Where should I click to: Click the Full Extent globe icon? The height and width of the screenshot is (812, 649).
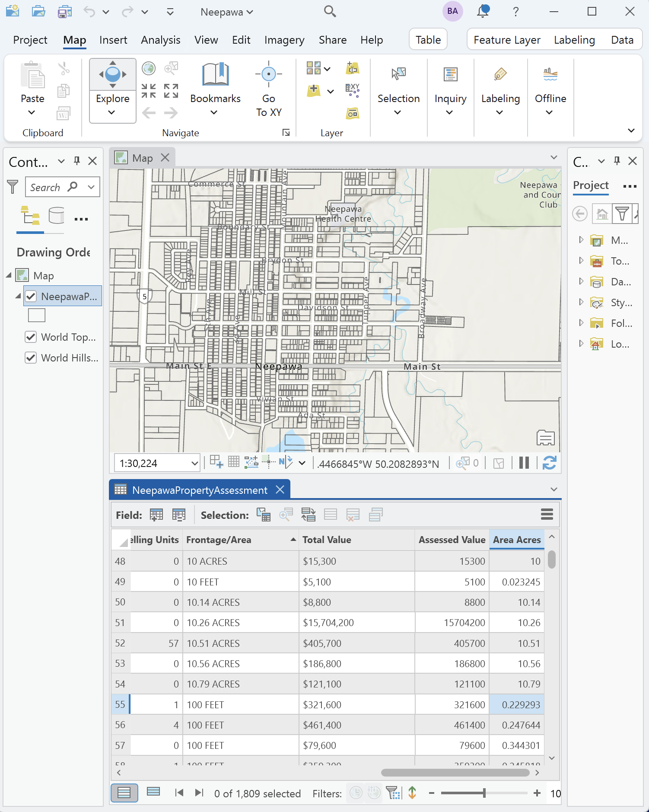pos(149,68)
